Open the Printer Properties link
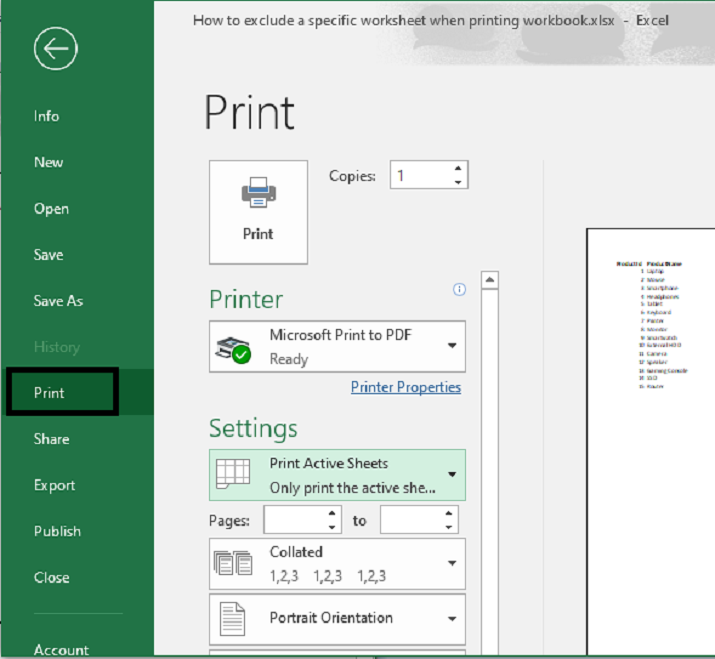 [405, 387]
